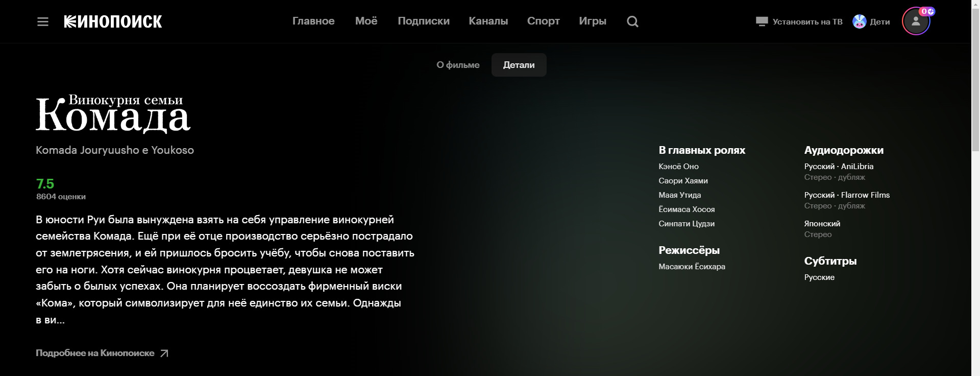Click the TV monitor icon
980x376 pixels.
click(x=762, y=21)
